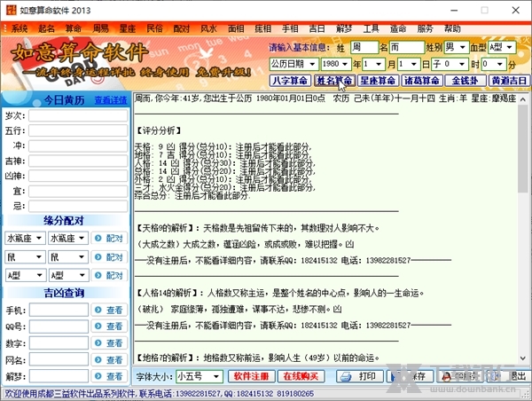Open the birth minute dropdown
Viewport: 532px width, 401px height.
(x=494, y=64)
